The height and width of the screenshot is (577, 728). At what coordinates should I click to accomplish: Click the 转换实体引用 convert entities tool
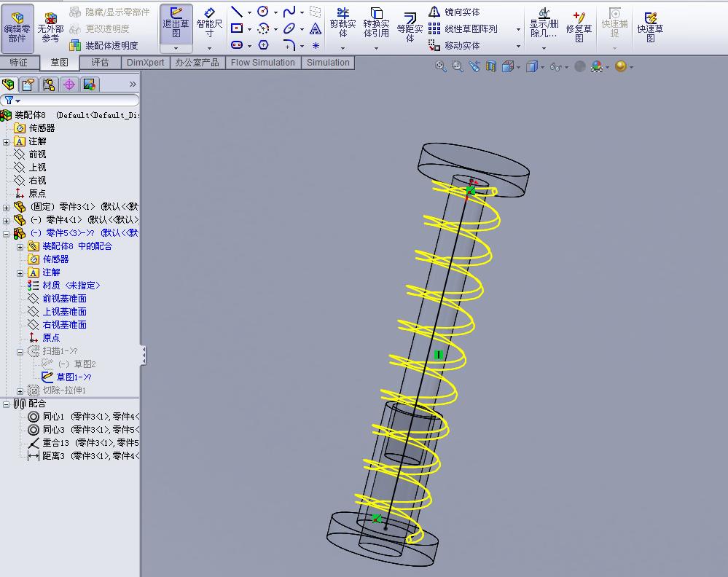click(376, 23)
